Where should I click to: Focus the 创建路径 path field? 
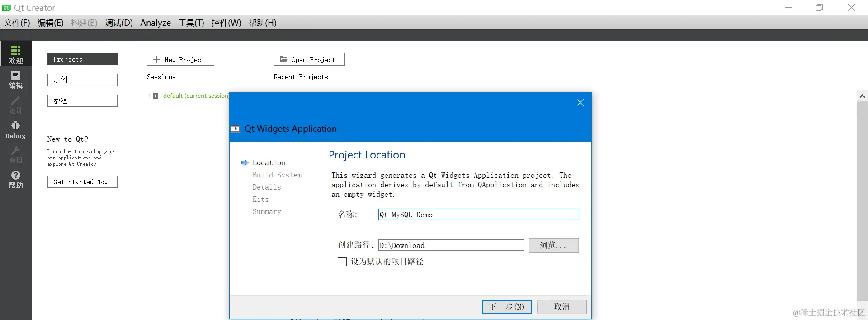(451, 245)
